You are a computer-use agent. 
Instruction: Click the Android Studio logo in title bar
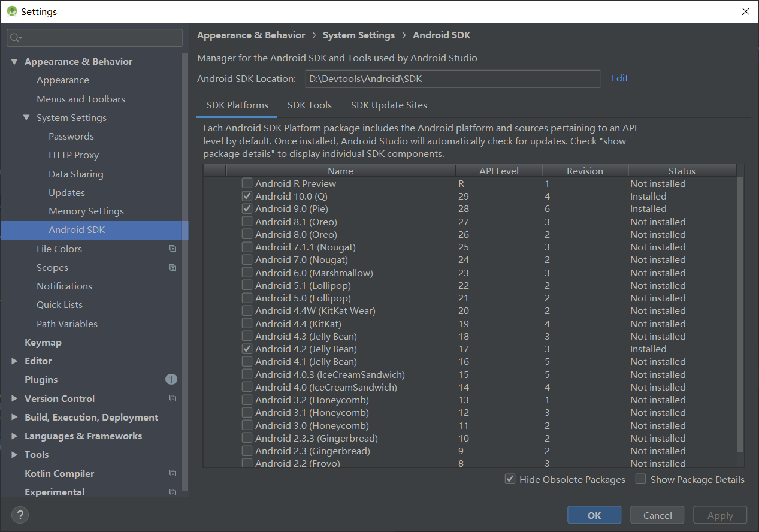coord(12,11)
